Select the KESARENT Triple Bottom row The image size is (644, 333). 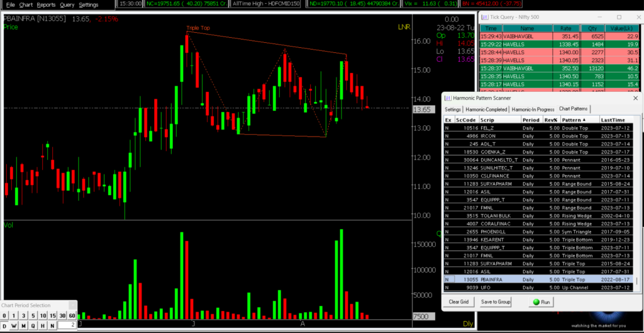(538, 240)
